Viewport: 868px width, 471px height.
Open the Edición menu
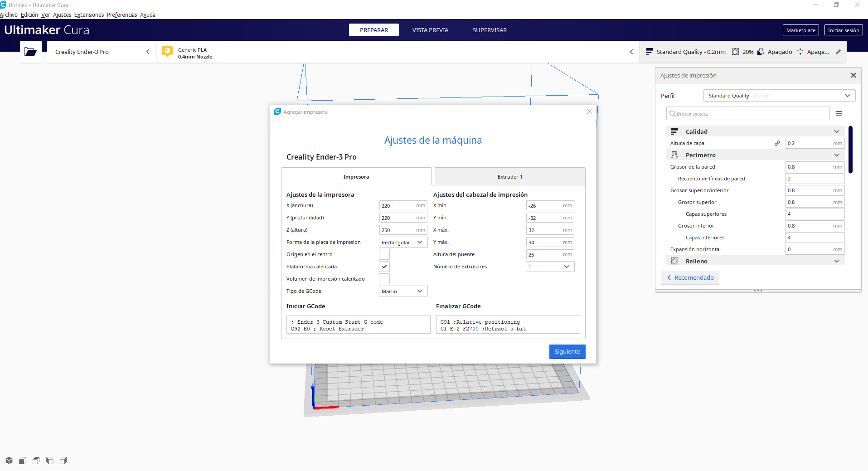click(29, 15)
